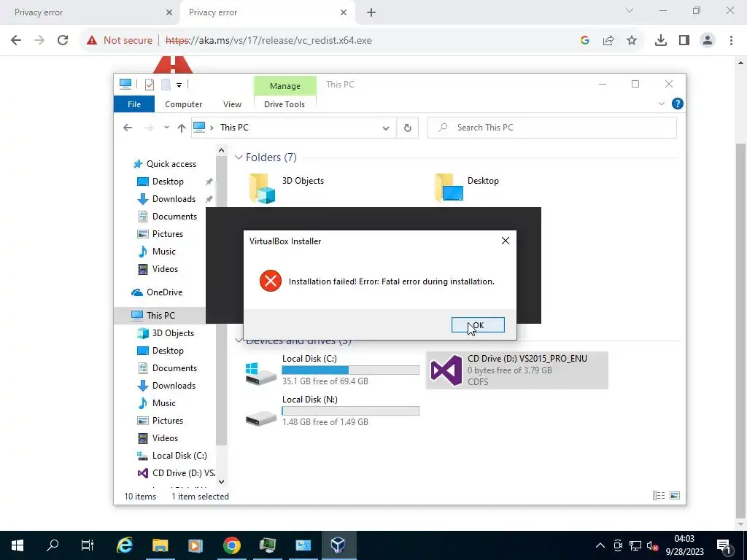This screenshot has width=747, height=560.
Task: Click the red error icon in dialog
Action: pos(271,281)
